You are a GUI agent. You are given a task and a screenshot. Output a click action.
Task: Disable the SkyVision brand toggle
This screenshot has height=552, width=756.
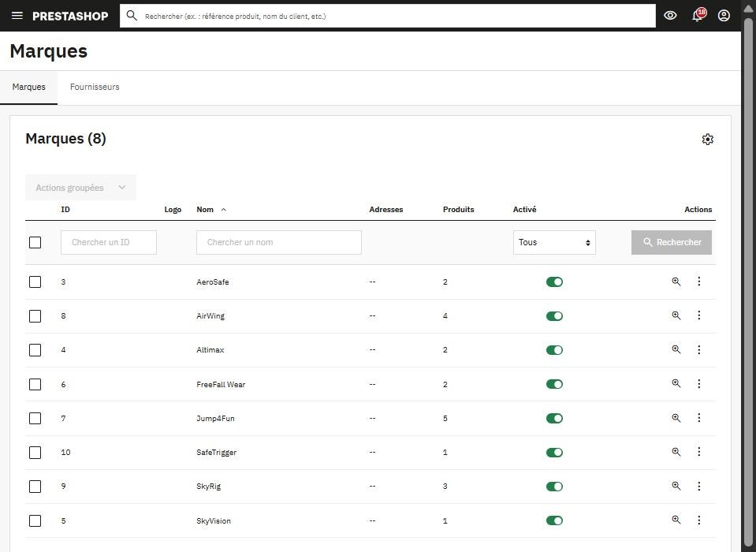click(x=554, y=520)
